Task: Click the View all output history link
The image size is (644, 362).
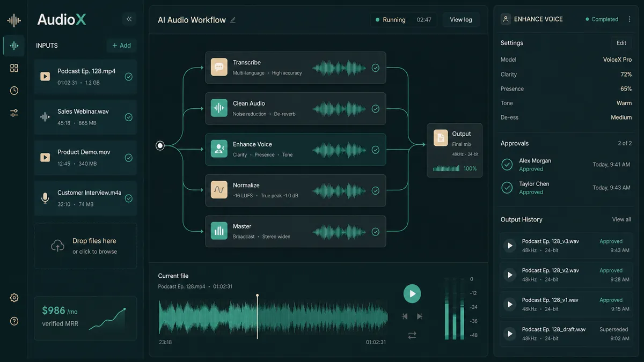Action: tap(621, 219)
